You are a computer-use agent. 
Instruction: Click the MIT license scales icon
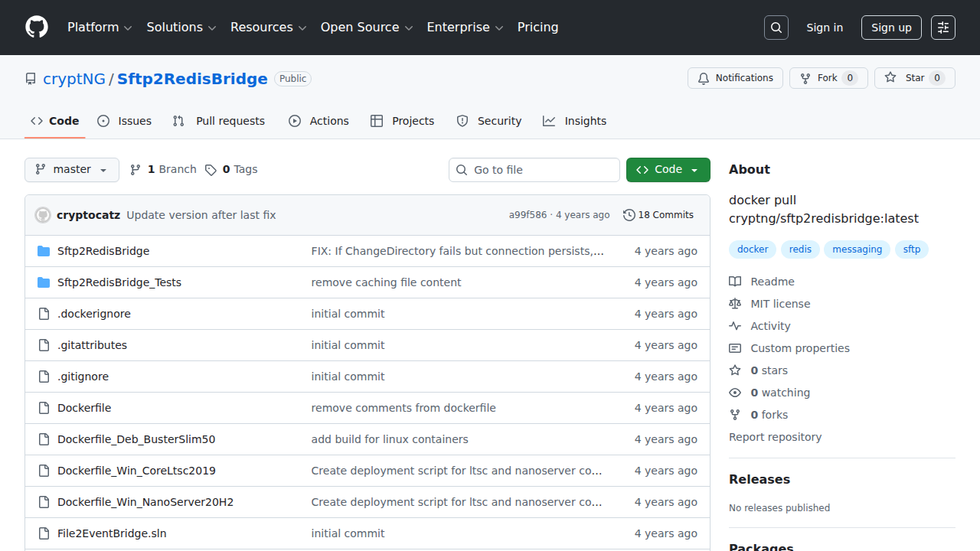tap(734, 303)
